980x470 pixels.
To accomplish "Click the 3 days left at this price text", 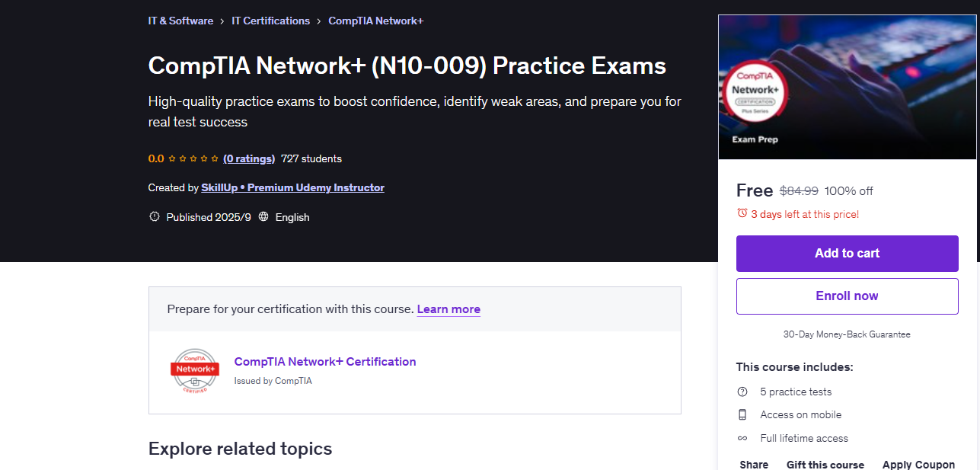I will [805, 214].
